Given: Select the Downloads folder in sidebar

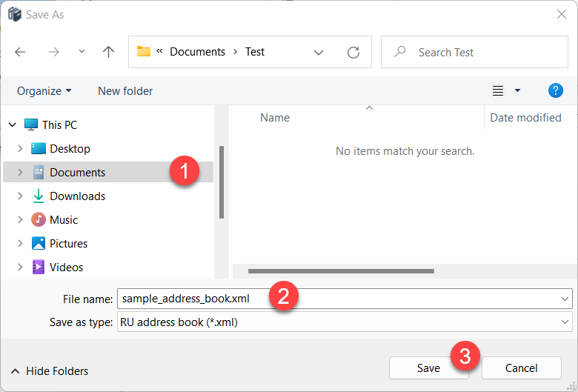Looking at the screenshot, I should point(77,196).
